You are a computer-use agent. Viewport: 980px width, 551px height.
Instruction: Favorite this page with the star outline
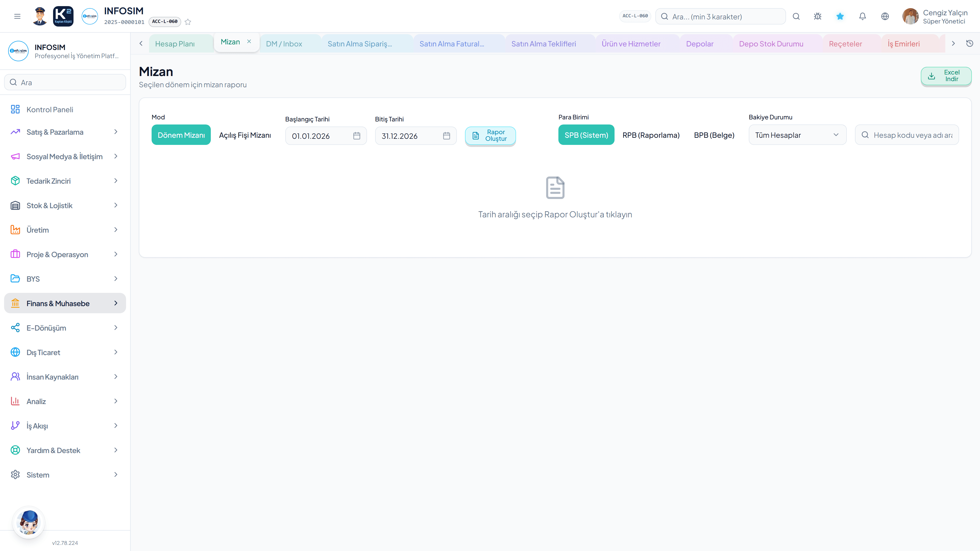point(188,22)
